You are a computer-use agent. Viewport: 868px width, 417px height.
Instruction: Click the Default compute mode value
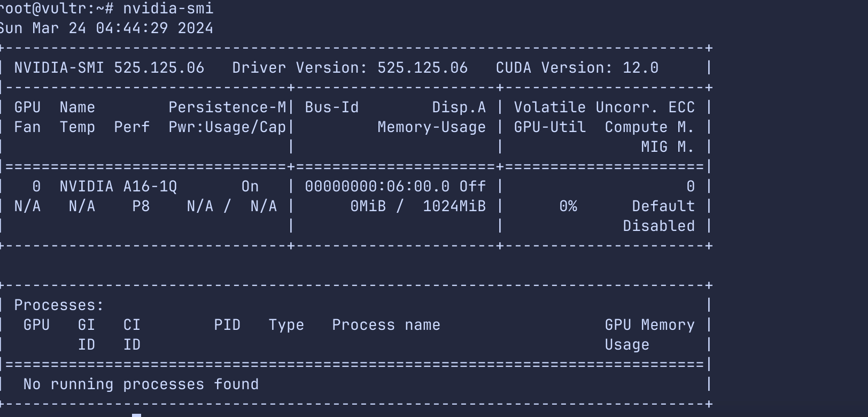pos(663,206)
